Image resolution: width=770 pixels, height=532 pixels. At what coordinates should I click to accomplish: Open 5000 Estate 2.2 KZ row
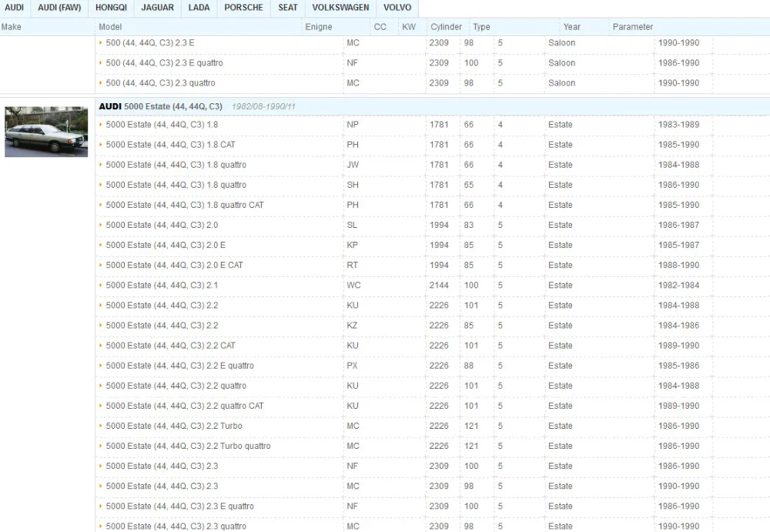[162, 326]
